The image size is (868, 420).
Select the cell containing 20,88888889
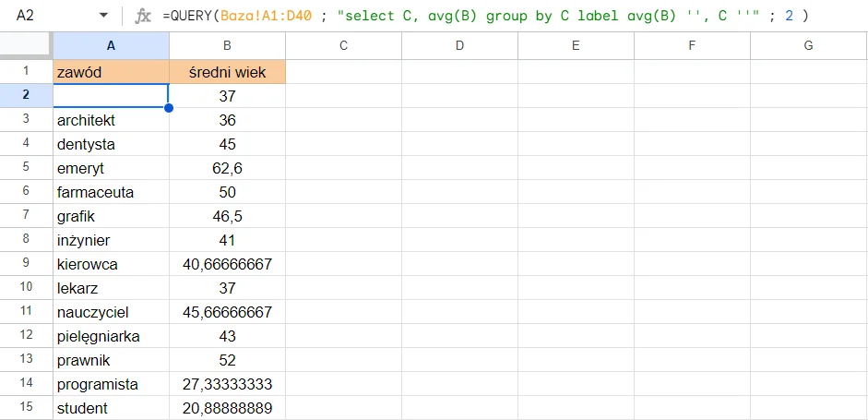coord(227,408)
